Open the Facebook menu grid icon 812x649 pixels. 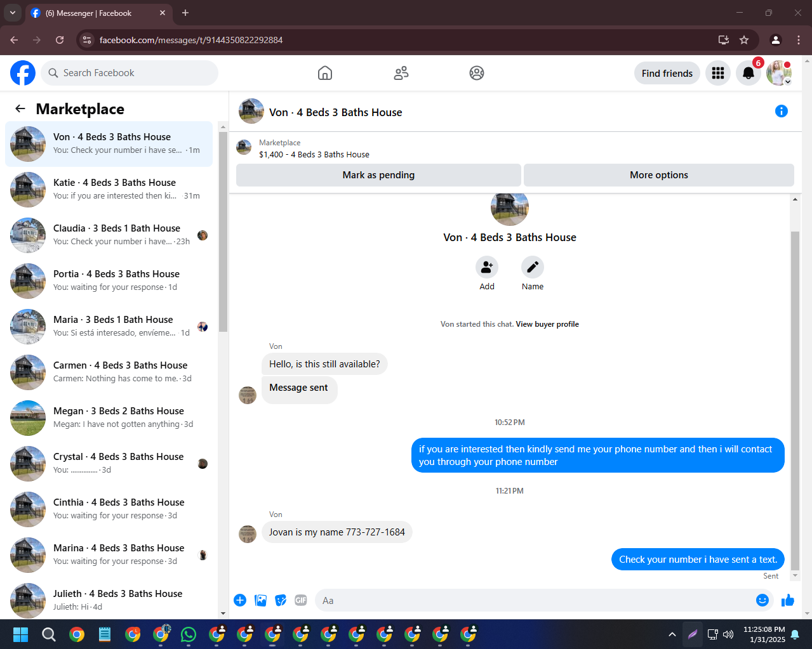pos(718,73)
